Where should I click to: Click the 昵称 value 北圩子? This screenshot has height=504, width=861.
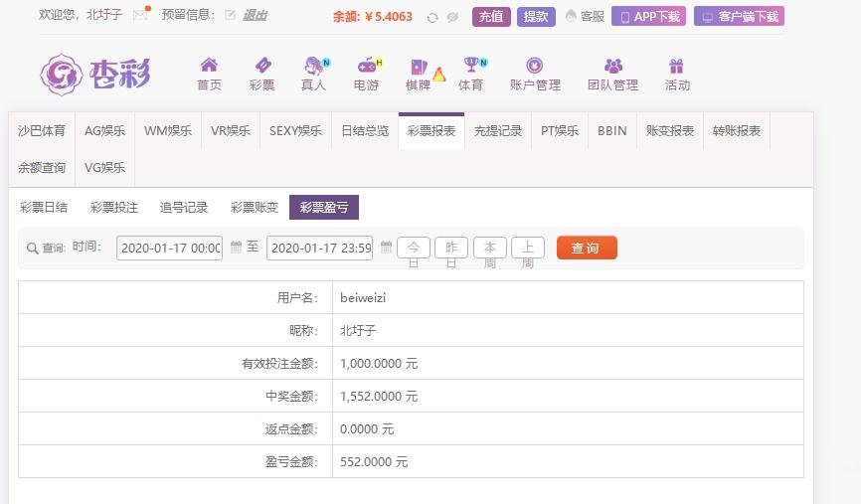click(x=358, y=330)
